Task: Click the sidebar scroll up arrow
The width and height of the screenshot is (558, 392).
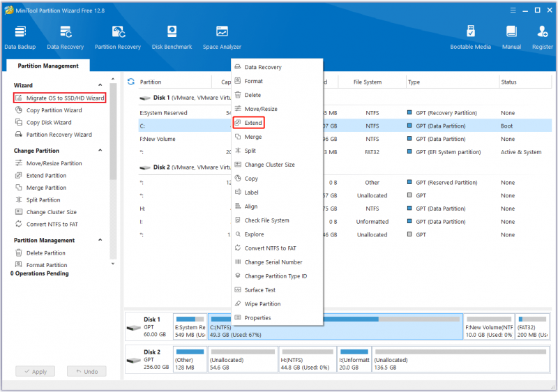Action: [113, 79]
